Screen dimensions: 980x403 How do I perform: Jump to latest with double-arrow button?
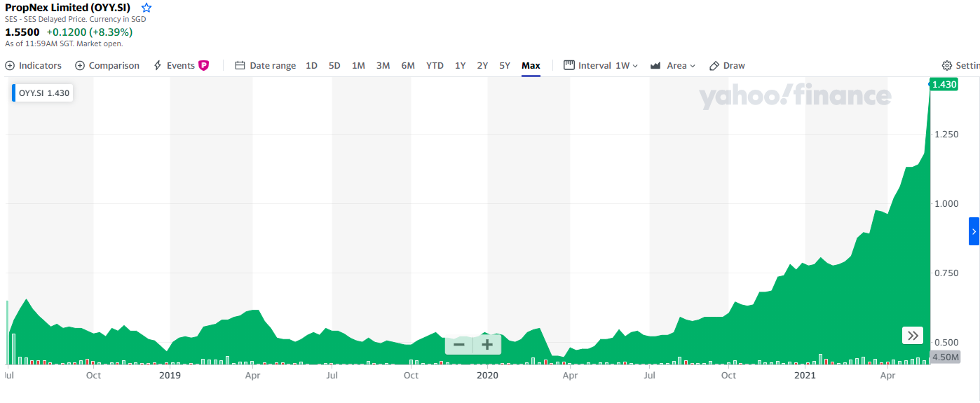pos(913,336)
